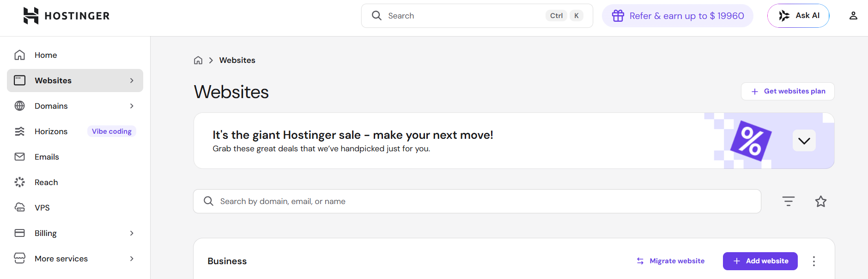
Task: Open Emails in sidebar
Action: [47, 157]
